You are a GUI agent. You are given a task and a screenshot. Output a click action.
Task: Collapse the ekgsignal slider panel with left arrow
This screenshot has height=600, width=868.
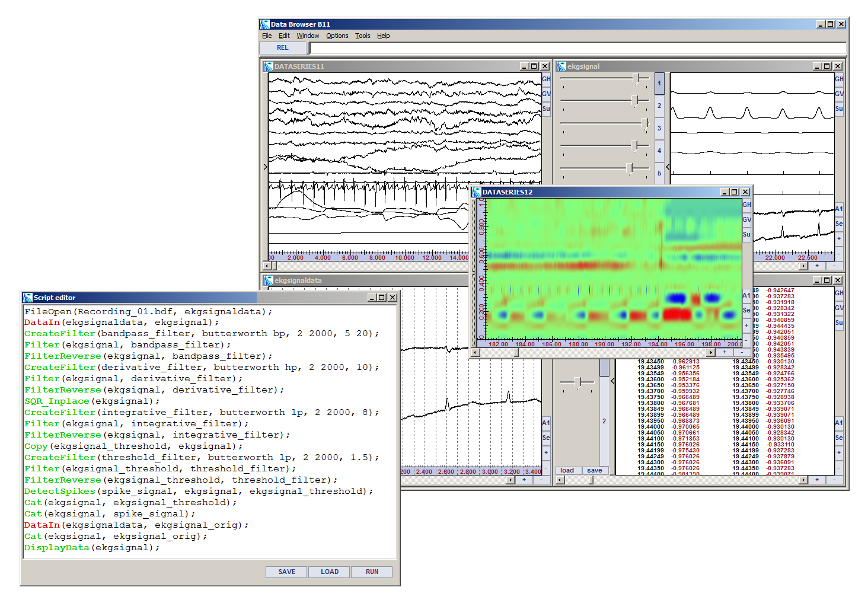pyautogui.click(x=668, y=167)
